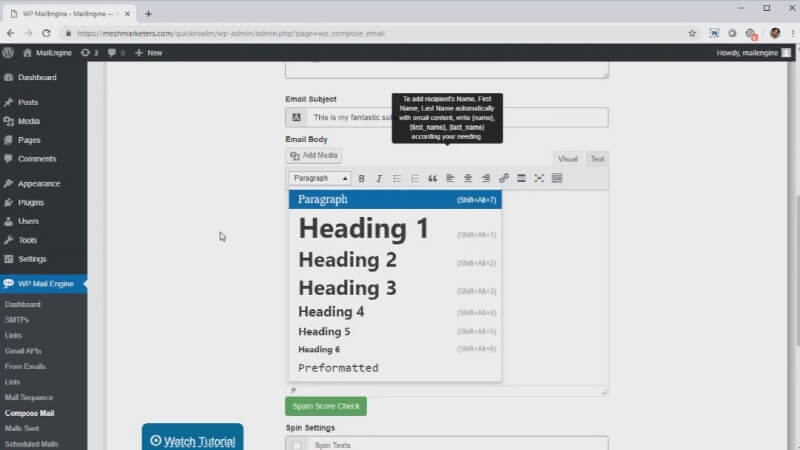Reload the browser page
This screenshot has width=800, height=450.
[x=46, y=33]
